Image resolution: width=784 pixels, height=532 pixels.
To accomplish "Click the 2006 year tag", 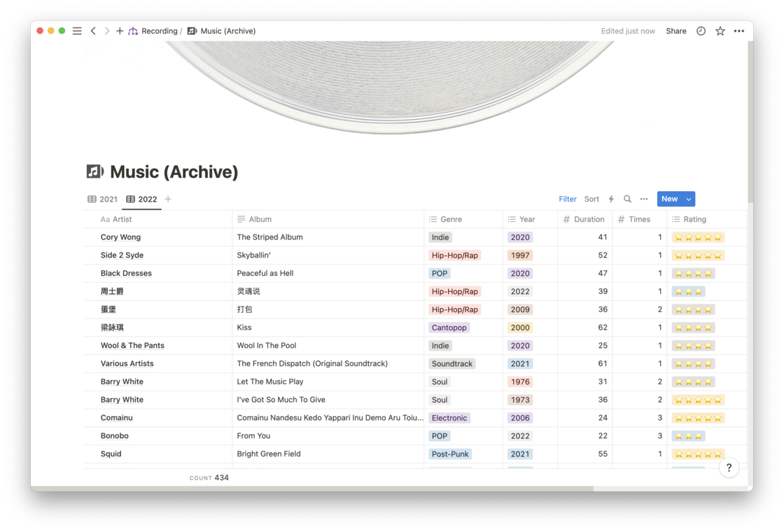I will pyautogui.click(x=520, y=417).
